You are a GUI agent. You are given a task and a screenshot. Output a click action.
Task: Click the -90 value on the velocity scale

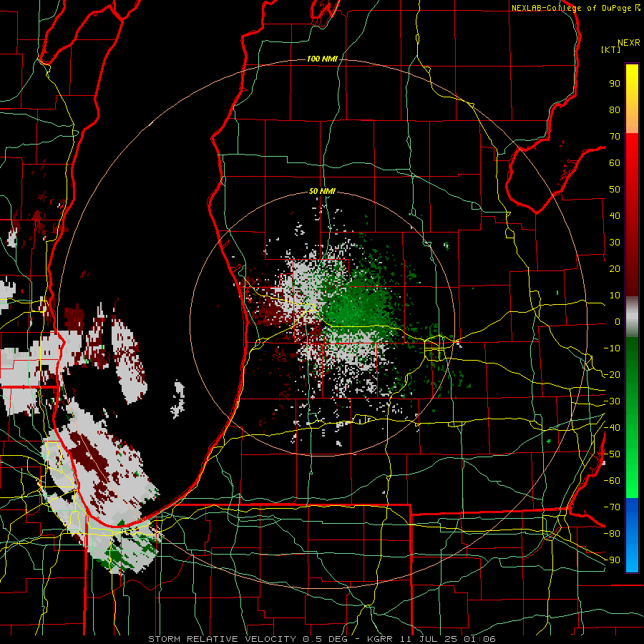[x=612, y=560]
